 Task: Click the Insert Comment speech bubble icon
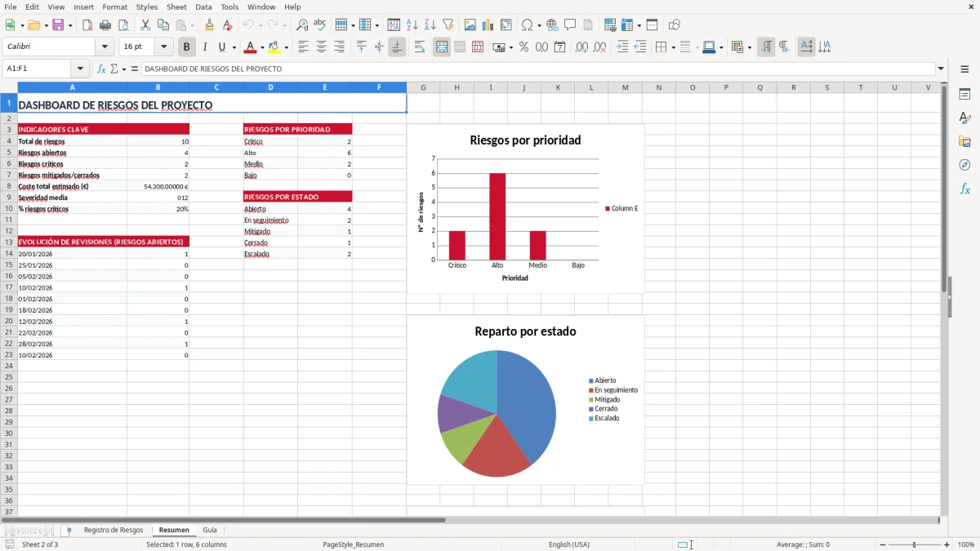570,25
